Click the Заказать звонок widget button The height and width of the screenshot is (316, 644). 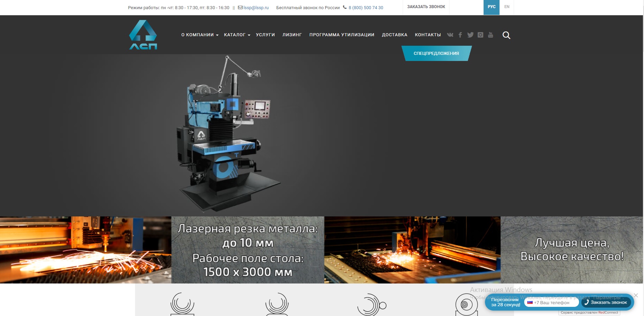pos(606,302)
